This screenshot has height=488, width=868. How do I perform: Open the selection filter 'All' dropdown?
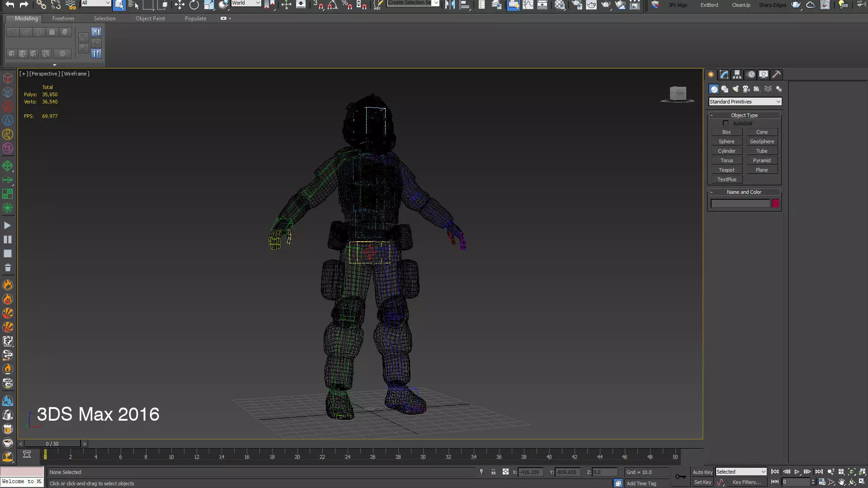96,3
